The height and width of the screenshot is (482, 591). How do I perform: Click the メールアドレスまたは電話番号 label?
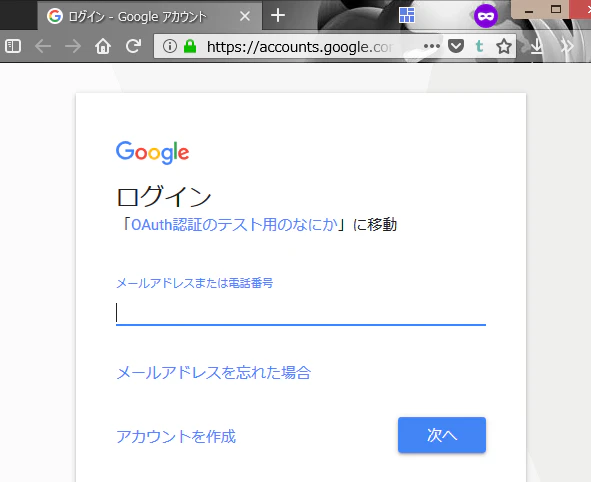(194, 283)
